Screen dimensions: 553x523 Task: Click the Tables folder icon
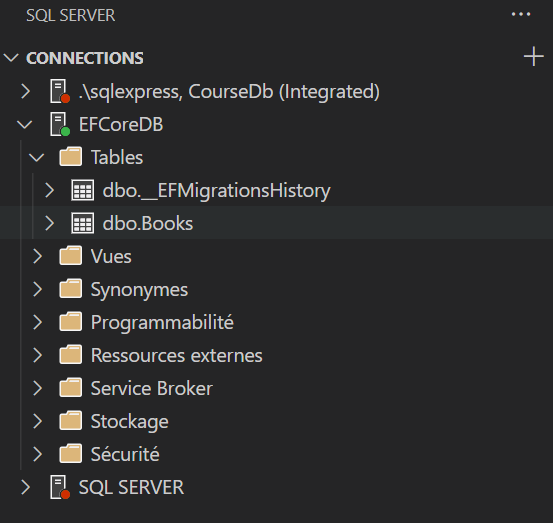tap(71, 157)
